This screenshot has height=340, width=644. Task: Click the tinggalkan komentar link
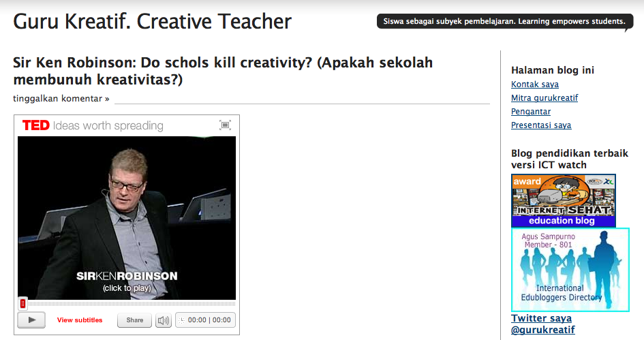pyautogui.click(x=61, y=99)
